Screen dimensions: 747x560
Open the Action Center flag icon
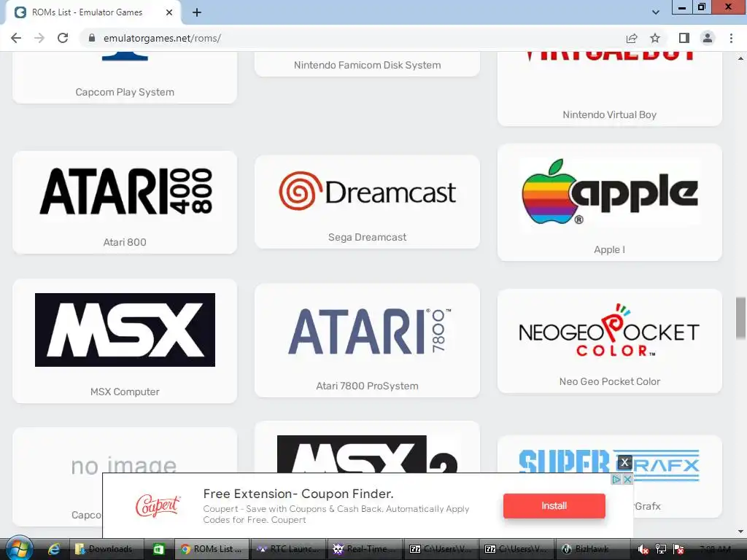tap(679, 549)
